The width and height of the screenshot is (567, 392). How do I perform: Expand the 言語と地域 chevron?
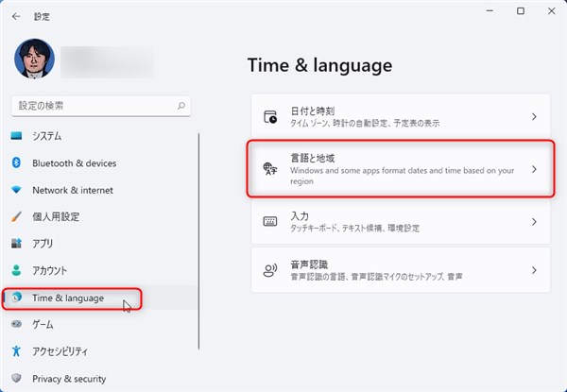click(534, 169)
